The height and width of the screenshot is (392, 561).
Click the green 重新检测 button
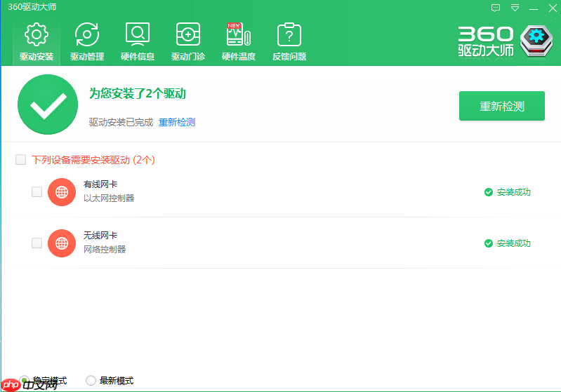501,106
